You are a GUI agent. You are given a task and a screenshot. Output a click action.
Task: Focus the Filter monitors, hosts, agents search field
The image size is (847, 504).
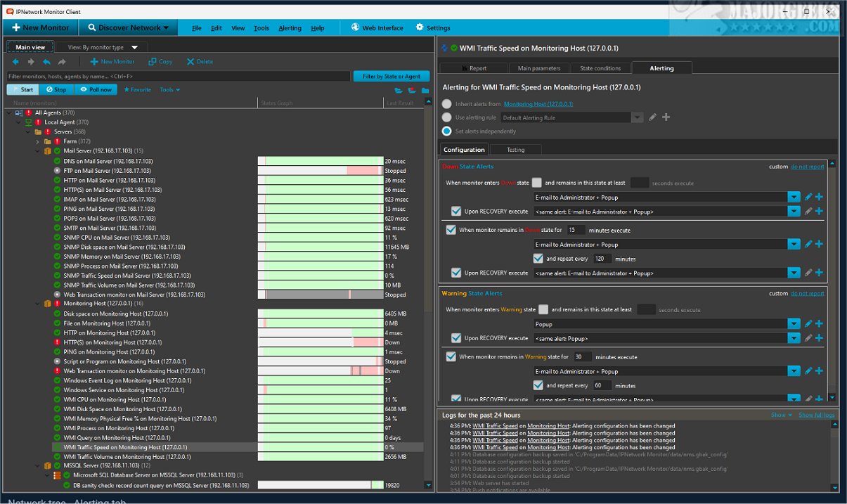click(179, 76)
